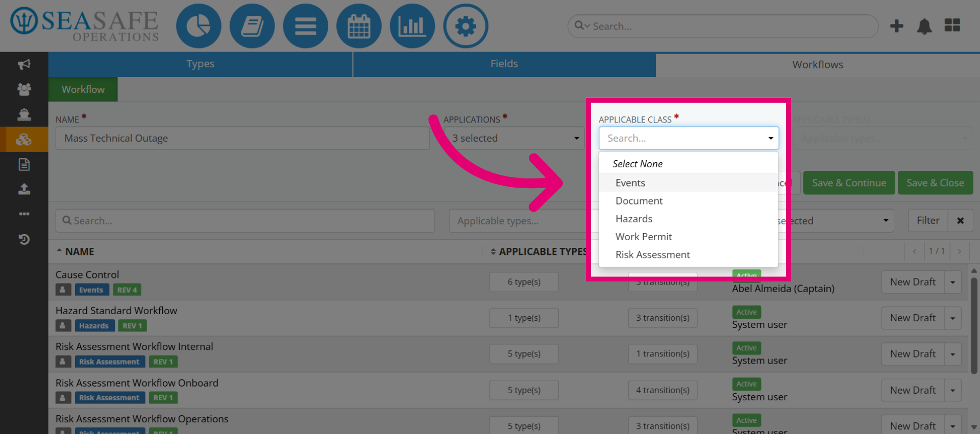Open the megaphone announcements sidebar icon
Viewport: 980px width, 434px height.
click(24, 64)
